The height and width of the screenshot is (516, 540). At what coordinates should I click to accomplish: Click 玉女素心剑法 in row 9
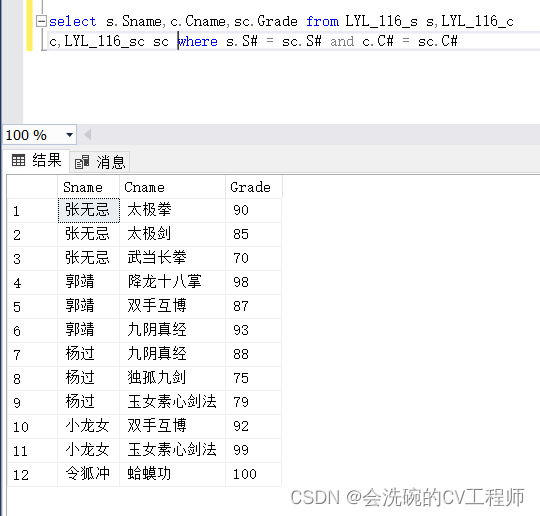(x=173, y=402)
